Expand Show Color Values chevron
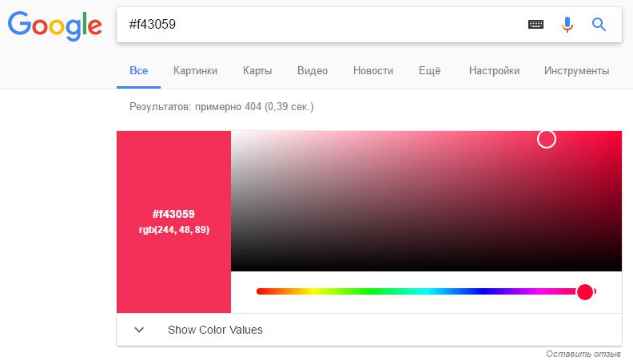This screenshot has height=364, width=633. click(139, 330)
